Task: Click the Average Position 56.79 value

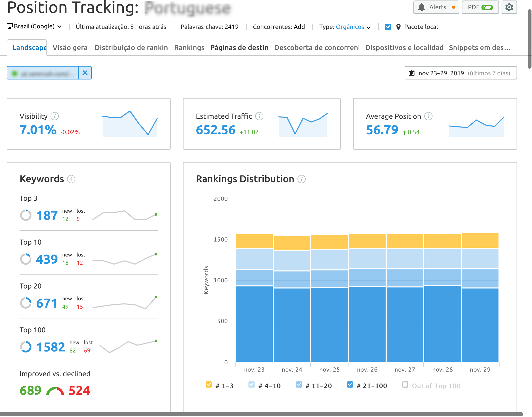Action: [x=382, y=130]
